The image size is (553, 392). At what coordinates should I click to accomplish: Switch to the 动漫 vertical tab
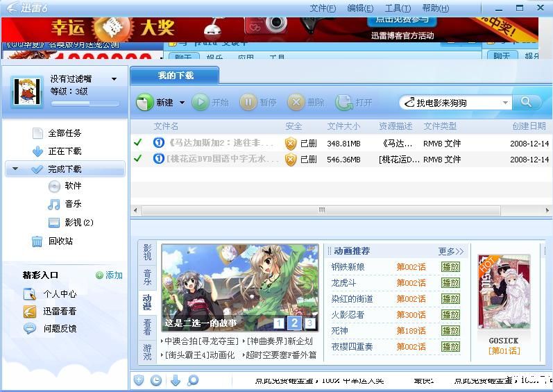pyautogui.click(x=147, y=302)
